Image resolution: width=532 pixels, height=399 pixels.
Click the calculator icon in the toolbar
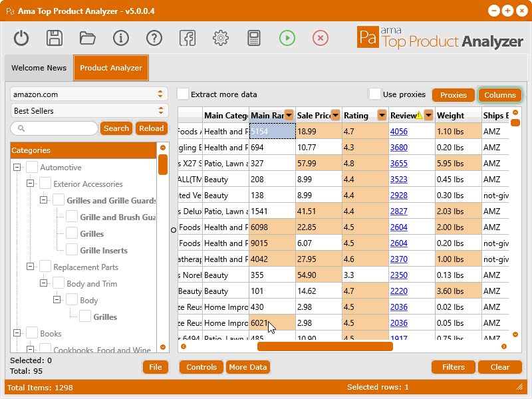tap(254, 38)
